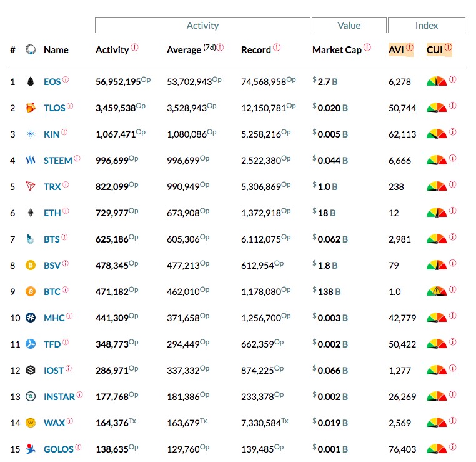Open info icon next to Record header

click(x=277, y=48)
